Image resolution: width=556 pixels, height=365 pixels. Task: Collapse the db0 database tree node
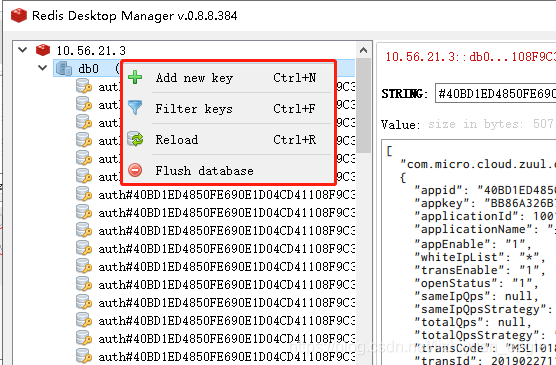pyautogui.click(x=43, y=67)
